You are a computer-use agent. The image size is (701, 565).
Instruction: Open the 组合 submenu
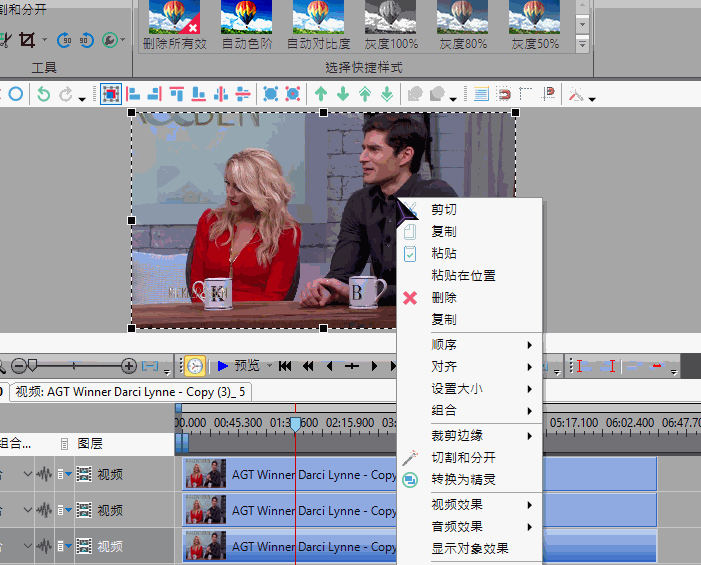point(469,410)
